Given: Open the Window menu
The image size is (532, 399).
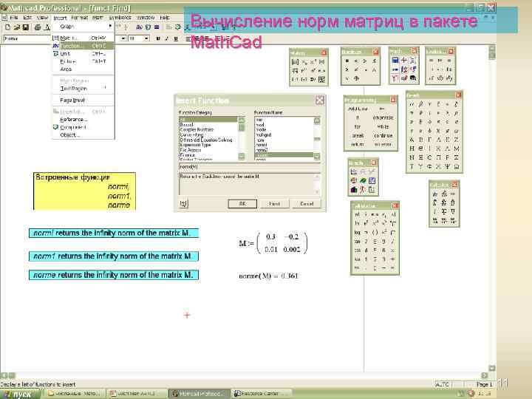Looking at the screenshot, I should [x=146, y=17].
